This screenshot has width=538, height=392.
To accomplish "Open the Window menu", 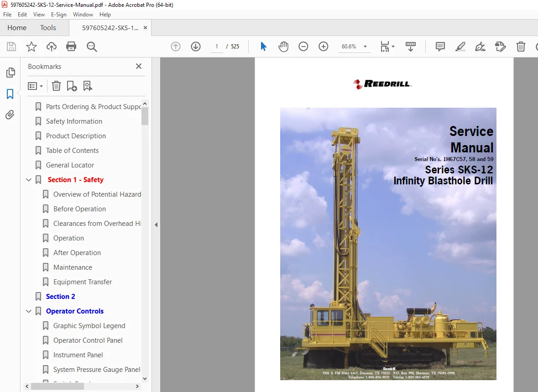I will [x=83, y=15].
